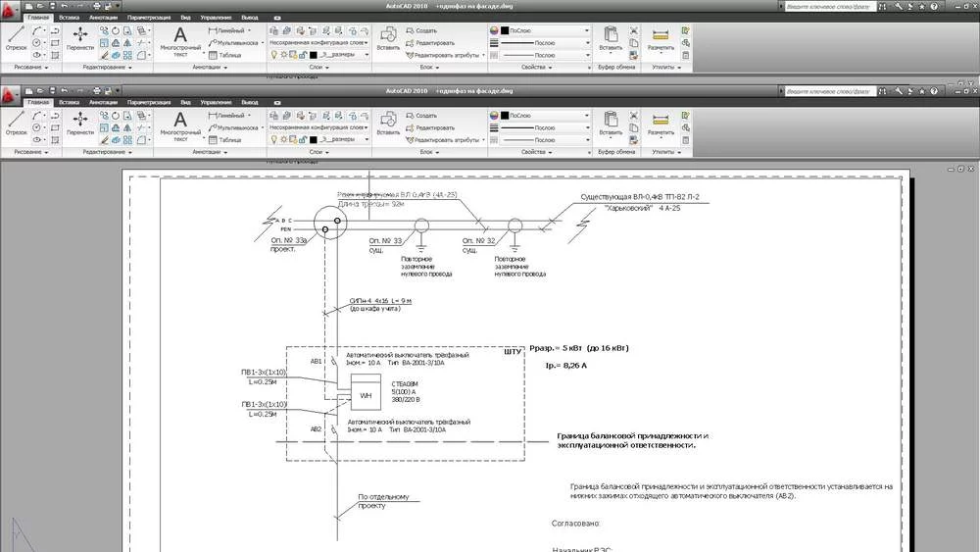Select the Circle tool in upper window
Screen dimensions: 980x552
point(37,43)
